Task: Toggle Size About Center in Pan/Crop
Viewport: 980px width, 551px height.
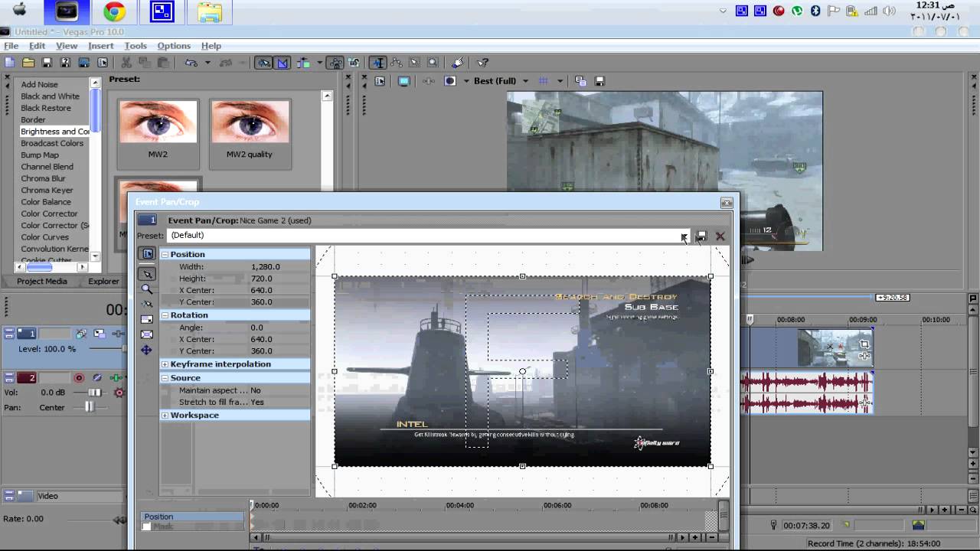Action: point(147,334)
